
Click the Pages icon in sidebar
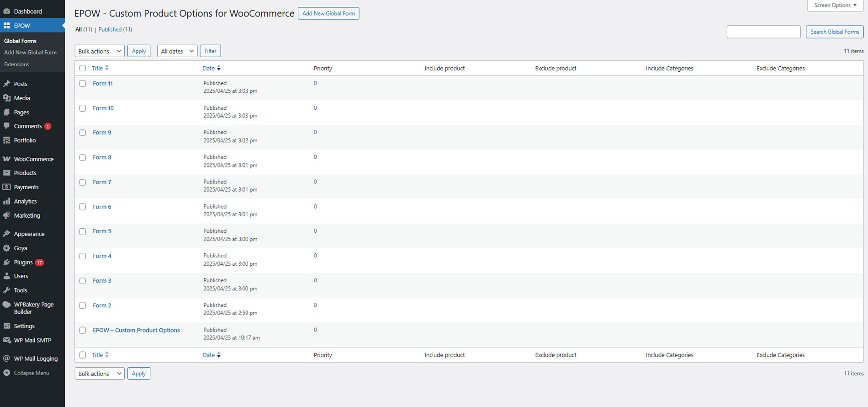(7, 112)
